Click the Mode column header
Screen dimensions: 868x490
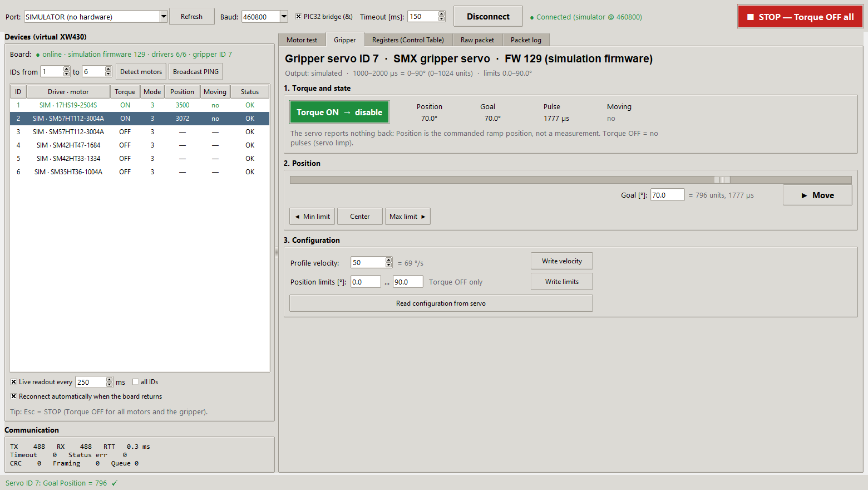click(152, 92)
